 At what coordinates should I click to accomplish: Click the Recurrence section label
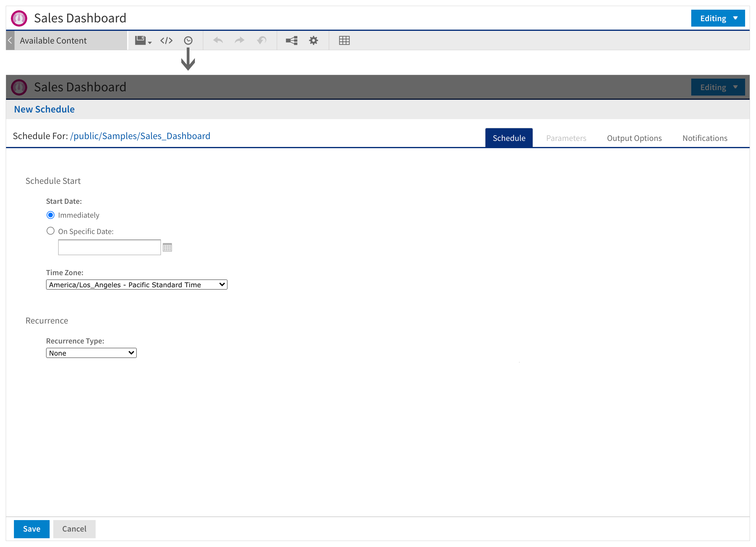tap(47, 321)
